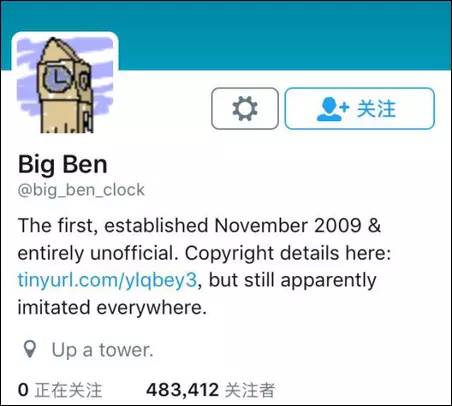The width and height of the screenshot is (452, 406).
Task: Open the 正在关注 following list
Action: tap(68, 390)
